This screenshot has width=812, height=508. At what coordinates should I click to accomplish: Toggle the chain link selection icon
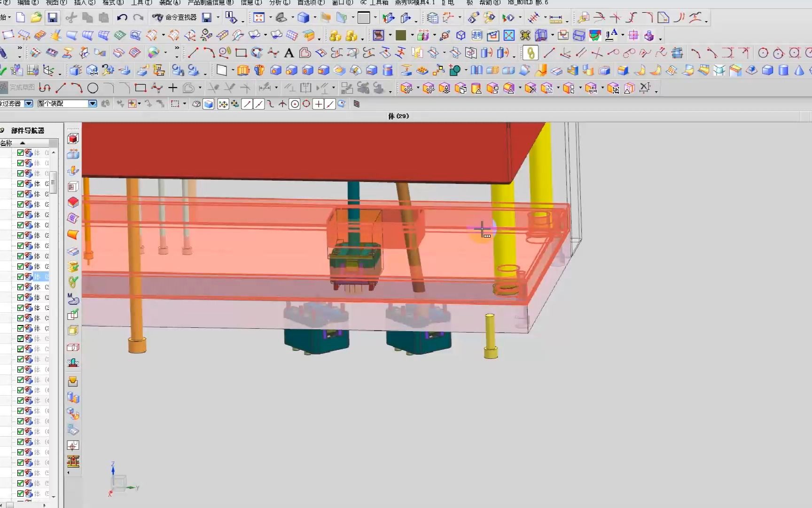pyautogui.click(x=531, y=53)
